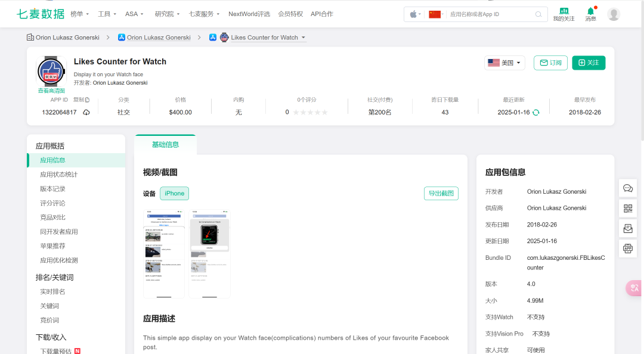Open developer name under app title
The width and height of the screenshot is (644, 354).
point(120,83)
